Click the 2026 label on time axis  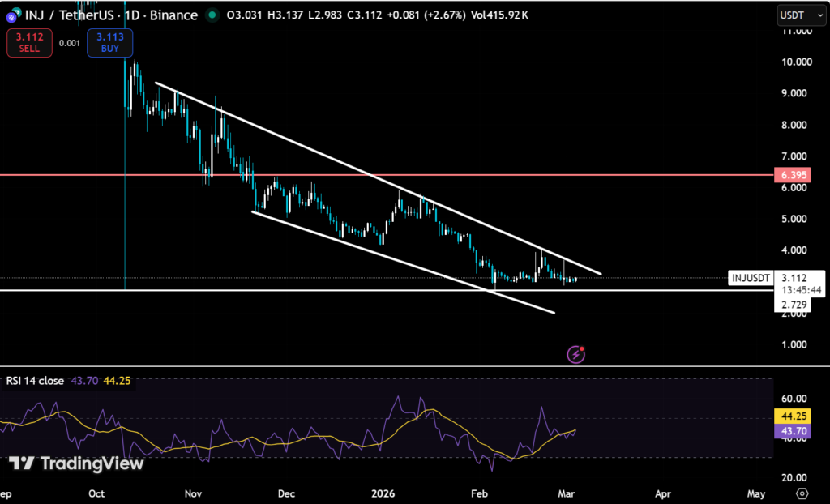click(x=383, y=493)
